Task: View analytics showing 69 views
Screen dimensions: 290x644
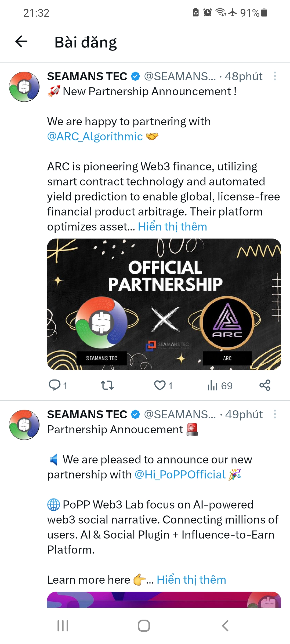Action: pyautogui.click(x=220, y=385)
